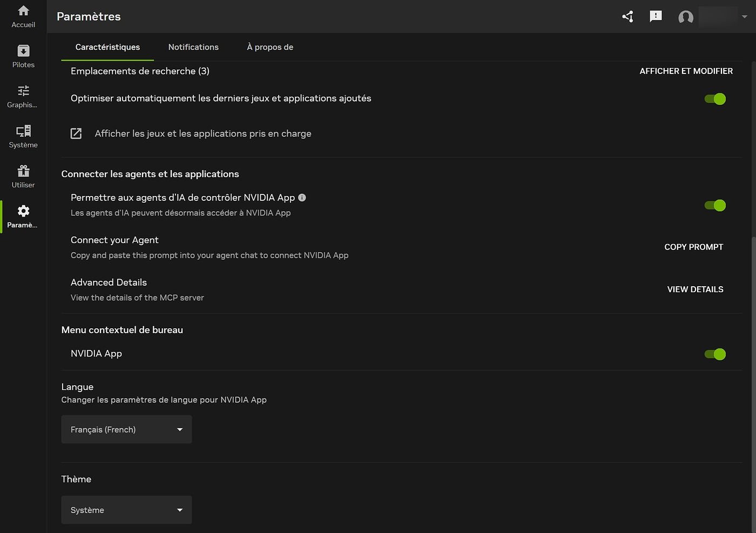Open the Français (French) language dropdown
The height and width of the screenshot is (533, 756).
point(126,429)
